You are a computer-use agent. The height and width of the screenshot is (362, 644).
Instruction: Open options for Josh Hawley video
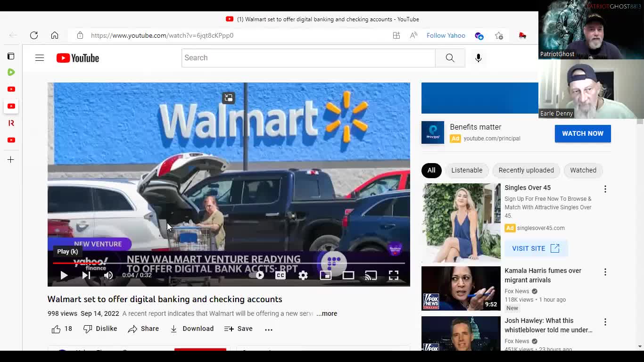[x=605, y=322]
